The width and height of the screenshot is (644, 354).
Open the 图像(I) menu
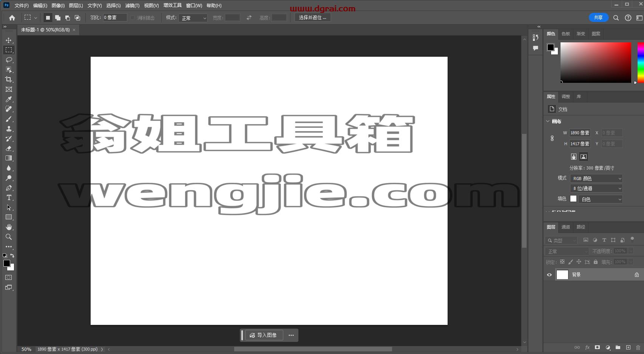(58, 6)
